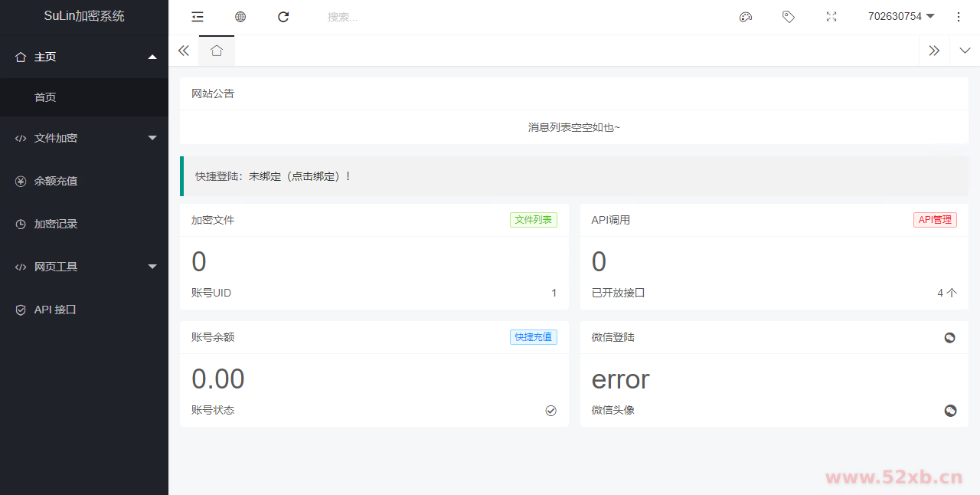Image resolution: width=980 pixels, height=495 pixels.
Task: Open the tab actions down-chevron dropdown
Action: click(x=965, y=51)
